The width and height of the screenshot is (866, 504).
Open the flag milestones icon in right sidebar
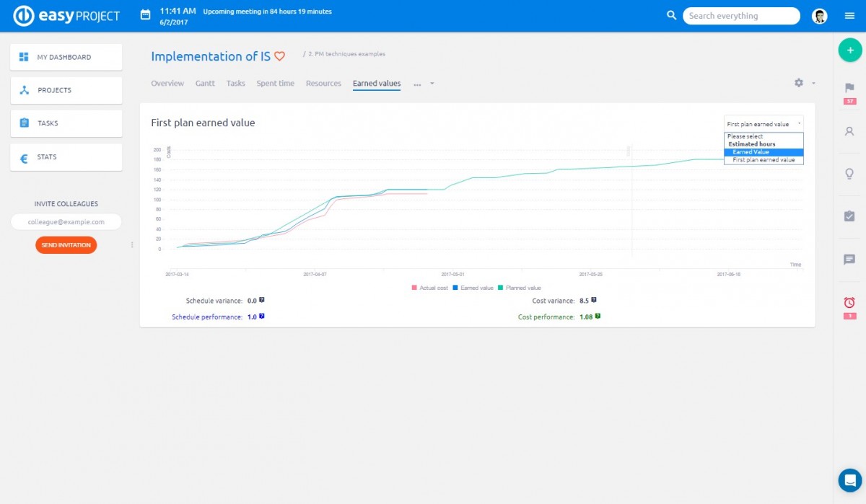849,88
